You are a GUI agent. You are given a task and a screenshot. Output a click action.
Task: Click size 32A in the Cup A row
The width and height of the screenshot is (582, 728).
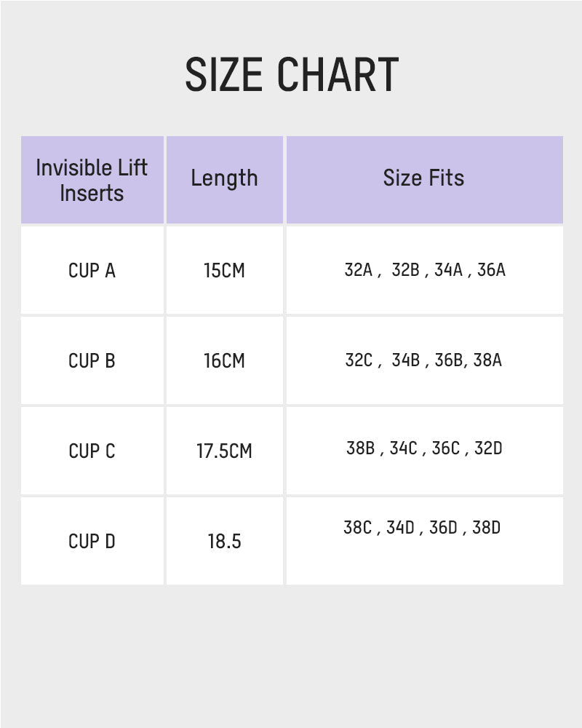tap(358, 270)
